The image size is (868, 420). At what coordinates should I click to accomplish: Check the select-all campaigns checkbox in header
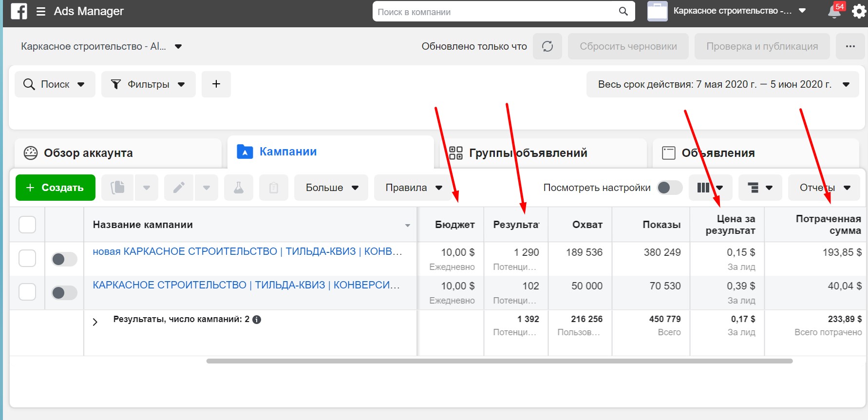coord(27,225)
